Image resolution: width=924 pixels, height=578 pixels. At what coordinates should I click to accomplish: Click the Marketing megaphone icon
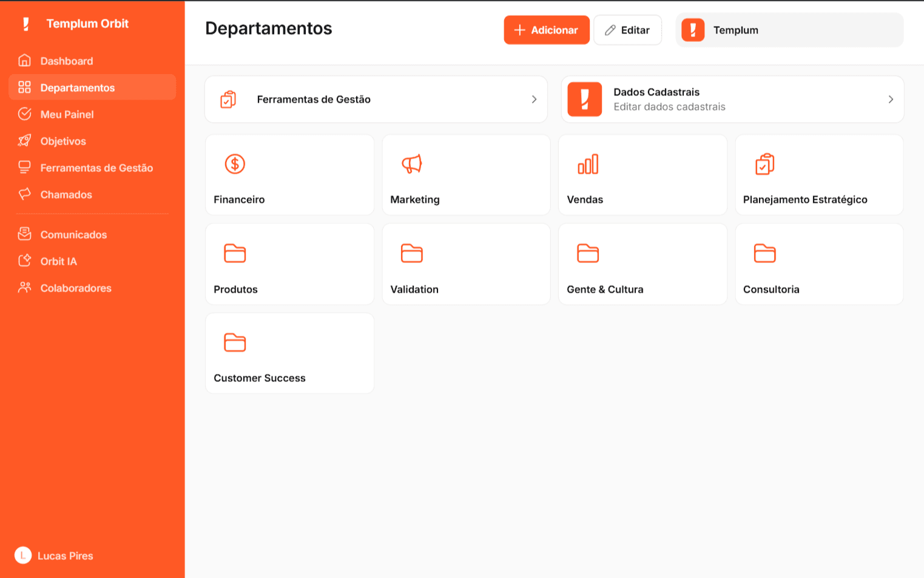(411, 164)
